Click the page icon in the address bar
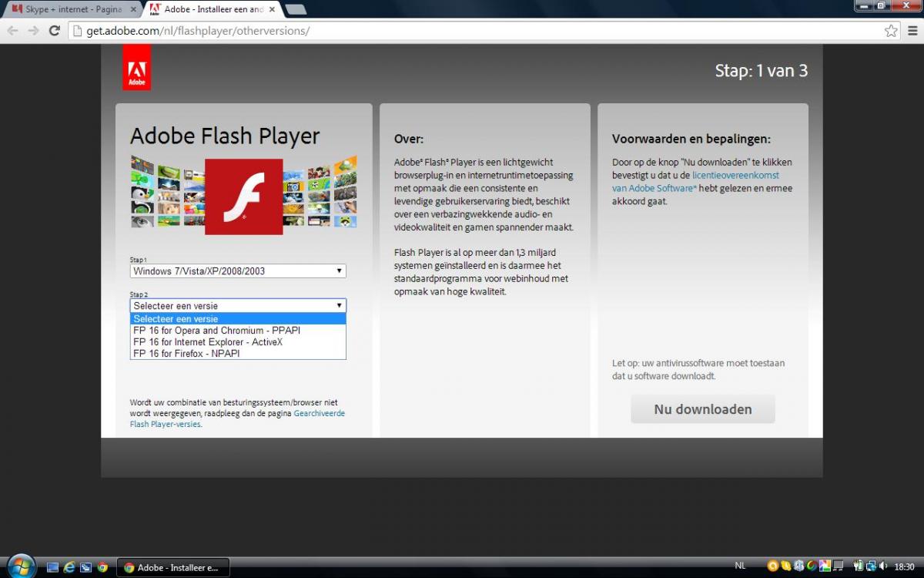Viewport: 924px width, 578px height. (76, 31)
